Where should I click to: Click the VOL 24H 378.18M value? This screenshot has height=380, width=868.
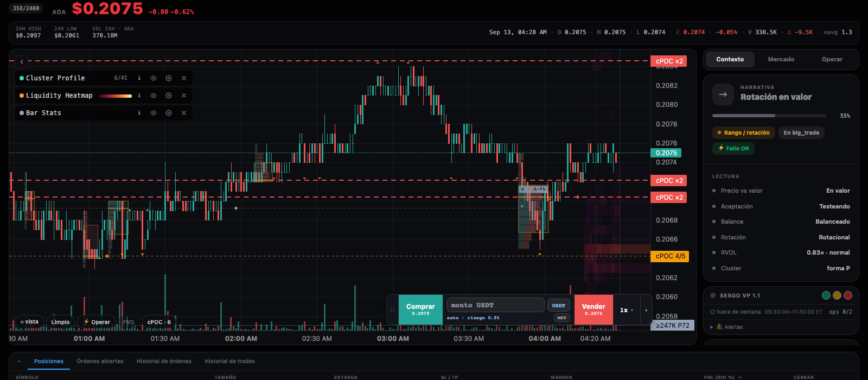tap(105, 35)
